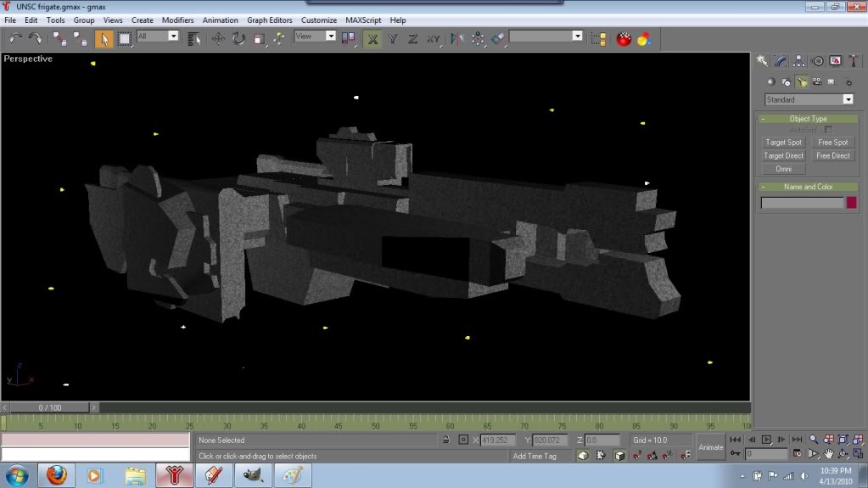Create an Omni light
Screen dimensions: 868x488
(x=783, y=169)
